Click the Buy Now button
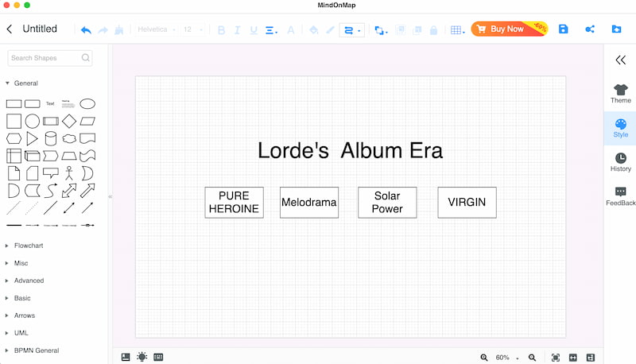 (510, 29)
